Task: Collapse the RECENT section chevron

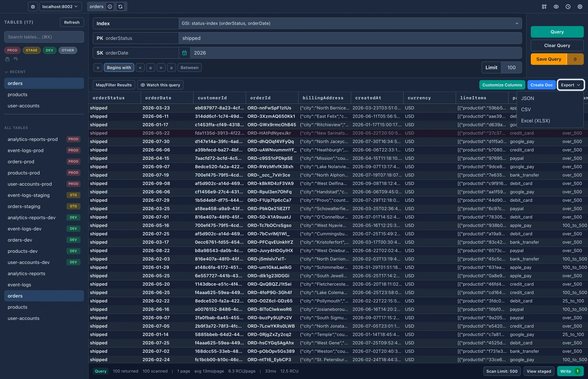Action: pos(7,72)
